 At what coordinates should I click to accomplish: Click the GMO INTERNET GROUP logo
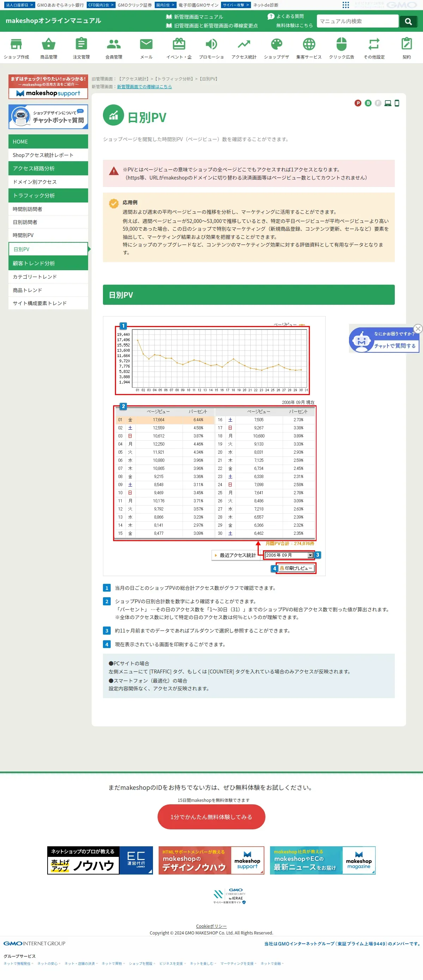[35, 943]
